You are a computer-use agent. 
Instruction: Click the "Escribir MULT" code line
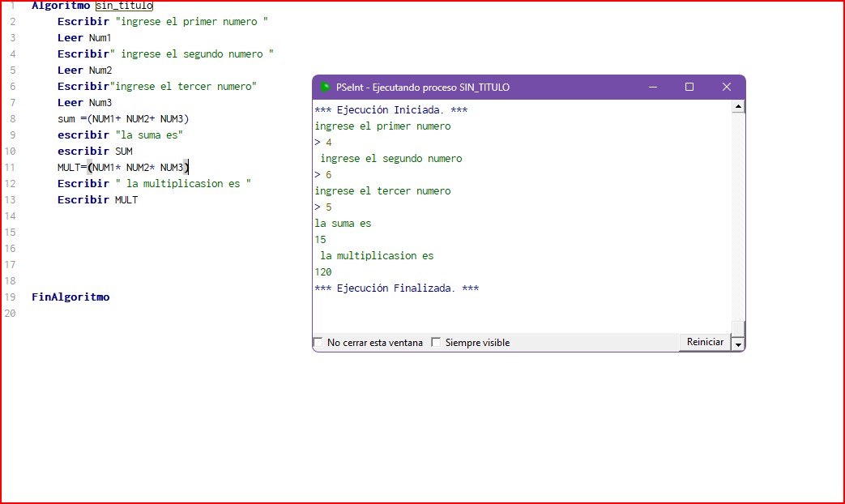pyautogui.click(x=97, y=200)
